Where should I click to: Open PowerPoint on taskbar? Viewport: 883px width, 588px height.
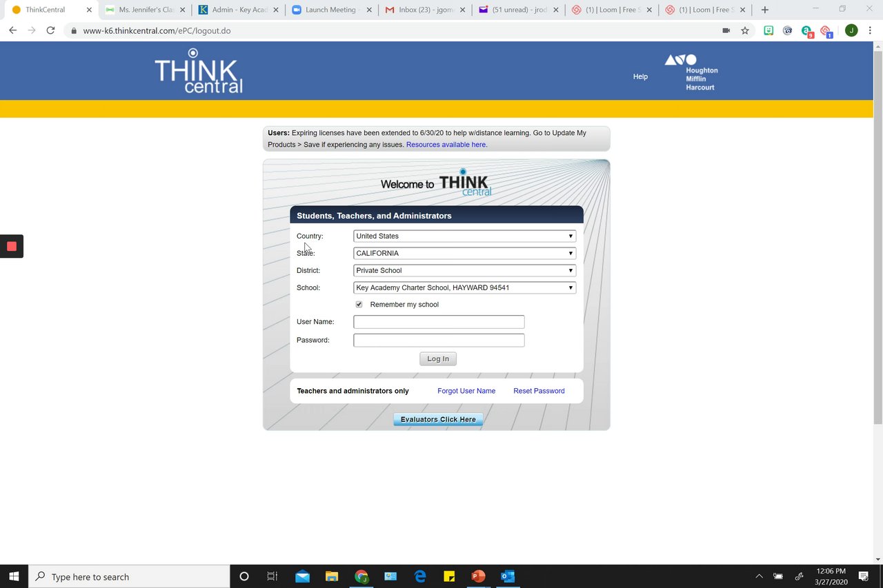(479, 576)
